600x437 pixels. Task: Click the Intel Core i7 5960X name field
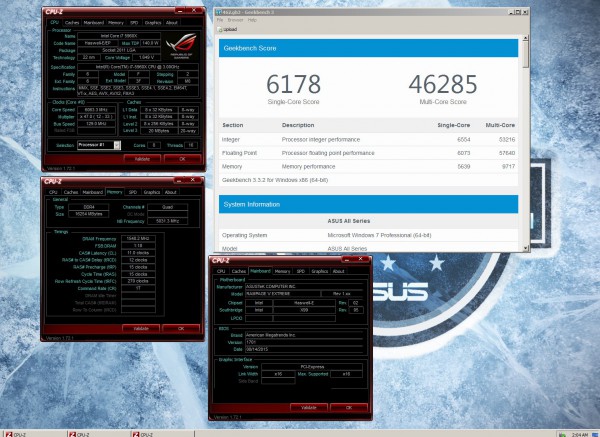coord(119,36)
